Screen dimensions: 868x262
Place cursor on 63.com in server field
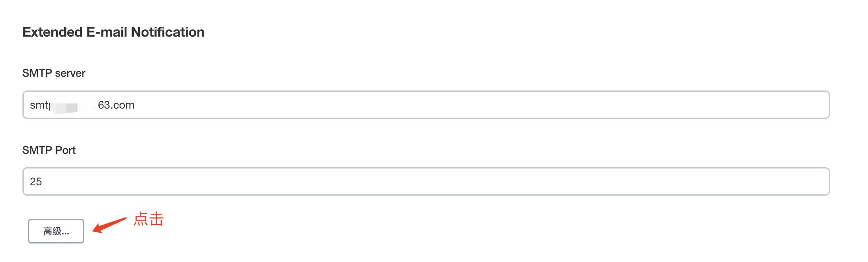pos(116,105)
